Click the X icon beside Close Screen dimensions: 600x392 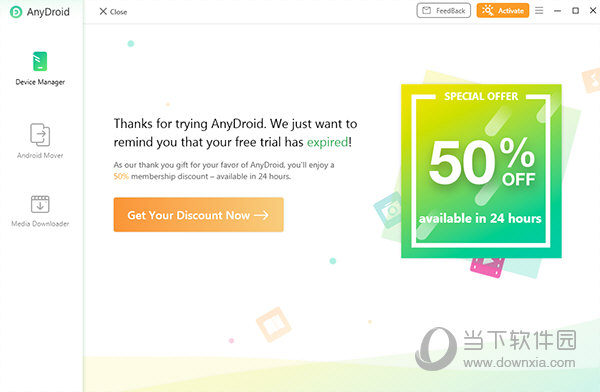(x=103, y=11)
